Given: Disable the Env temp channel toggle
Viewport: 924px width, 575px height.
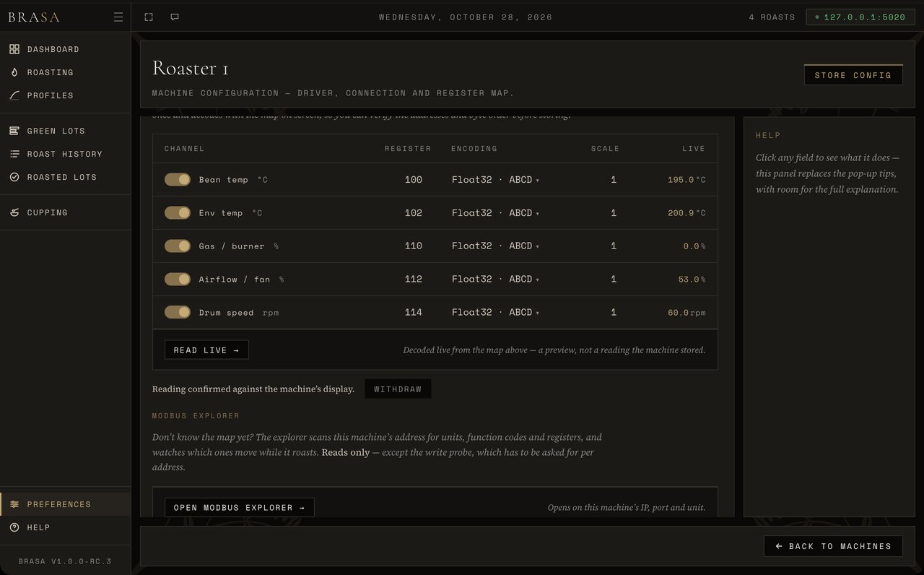Looking at the screenshot, I should coord(178,213).
